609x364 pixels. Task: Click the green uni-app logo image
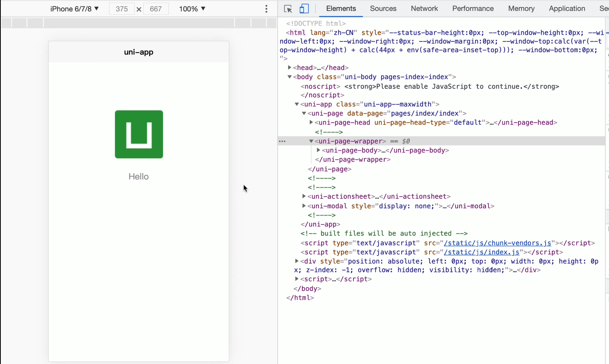139,134
